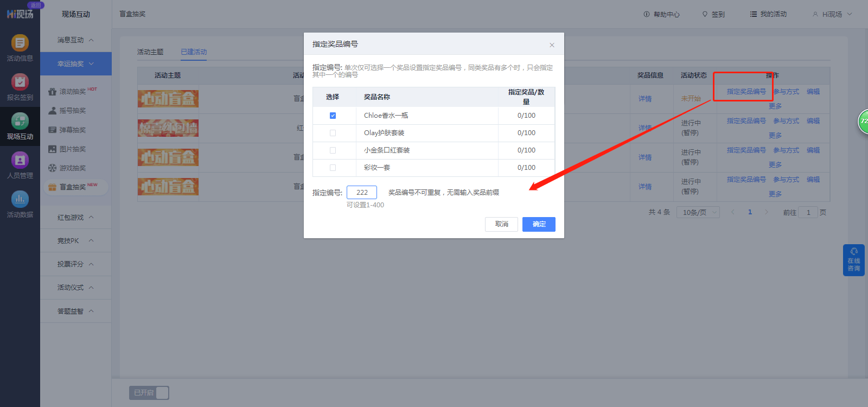Image resolution: width=868 pixels, height=407 pixels.
Task: Click the 在线咨询 support icon
Action: (854, 260)
